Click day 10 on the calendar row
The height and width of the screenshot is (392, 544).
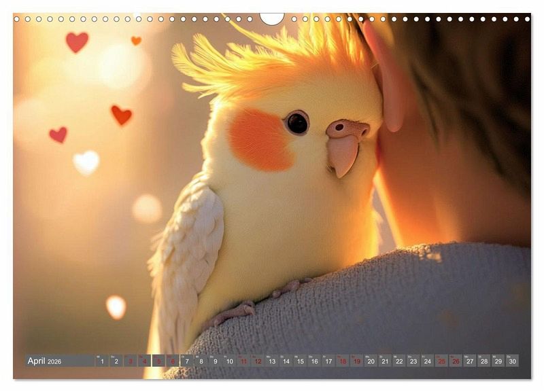[229, 361]
